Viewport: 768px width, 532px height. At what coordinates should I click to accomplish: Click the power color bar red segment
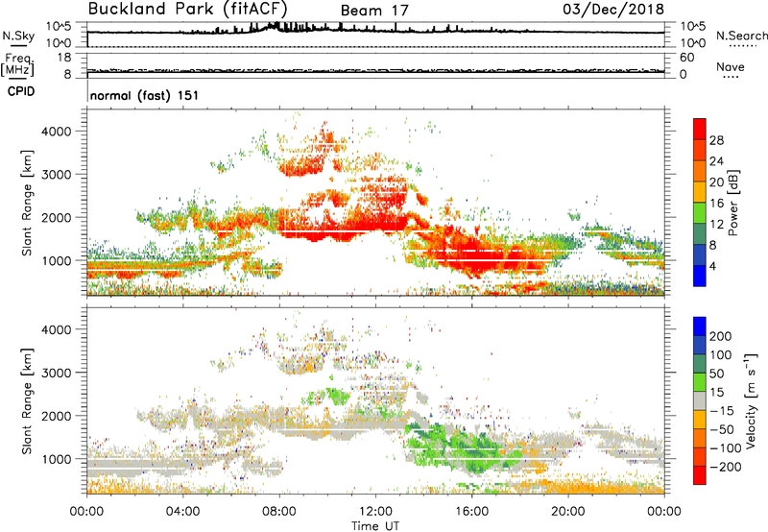[x=700, y=129]
